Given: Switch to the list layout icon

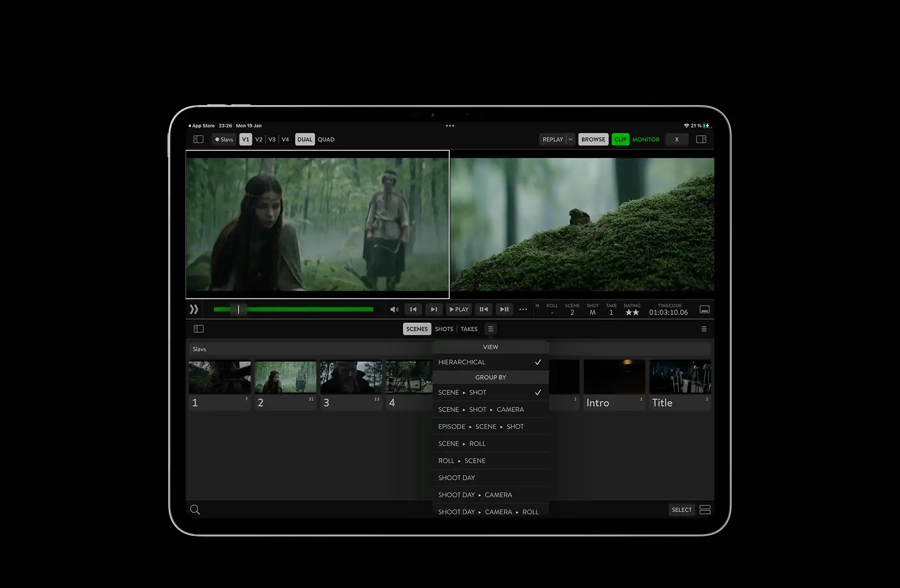Looking at the screenshot, I should point(705,510).
